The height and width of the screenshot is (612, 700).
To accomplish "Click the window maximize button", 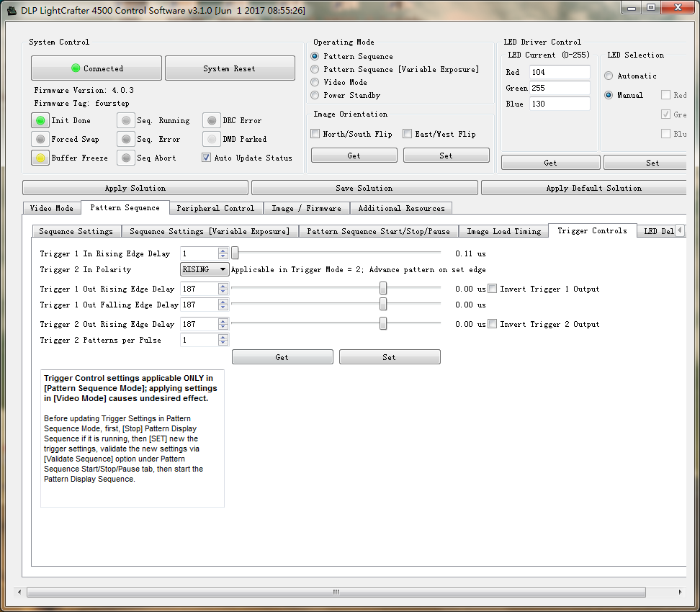I will click(651, 8).
